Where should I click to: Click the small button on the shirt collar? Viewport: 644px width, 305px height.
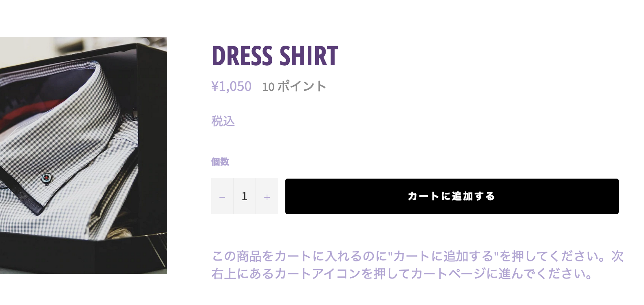point(46,178)
